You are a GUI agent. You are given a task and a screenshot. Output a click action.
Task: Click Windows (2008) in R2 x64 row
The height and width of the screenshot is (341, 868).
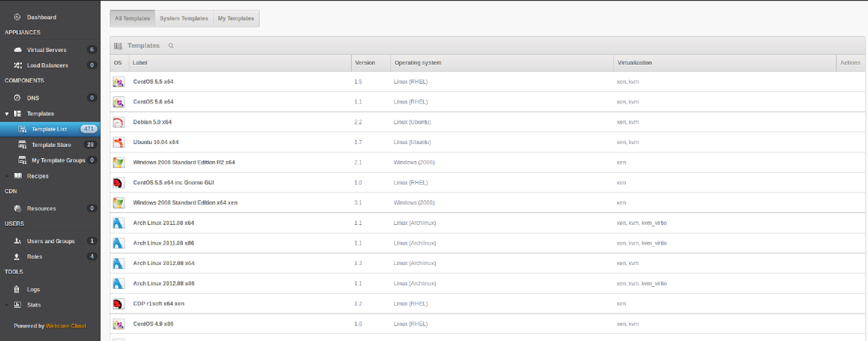click(414, 162)
